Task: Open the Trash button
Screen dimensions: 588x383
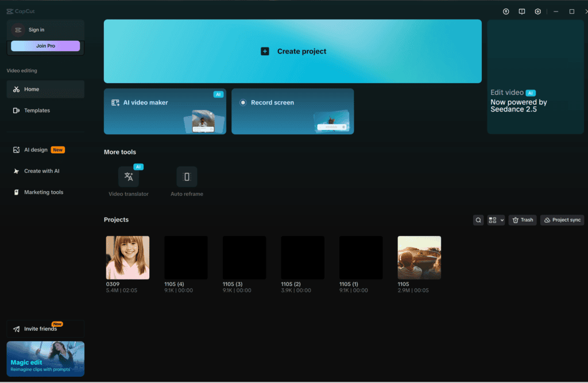Action: point(523,220)
